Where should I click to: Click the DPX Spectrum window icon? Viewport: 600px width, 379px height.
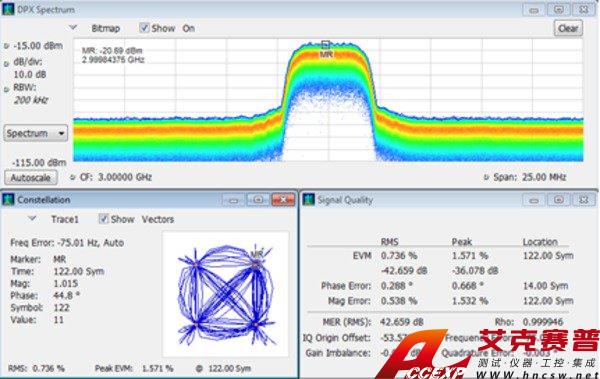coord(8,9)
